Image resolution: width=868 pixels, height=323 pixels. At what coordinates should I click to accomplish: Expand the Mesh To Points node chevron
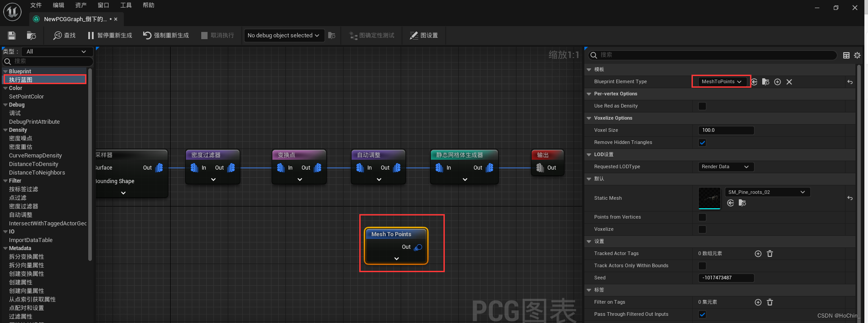tap(397, 259)
